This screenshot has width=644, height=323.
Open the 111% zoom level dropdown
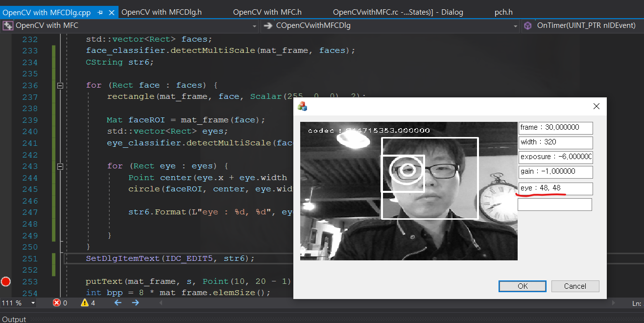coord(18,302)
